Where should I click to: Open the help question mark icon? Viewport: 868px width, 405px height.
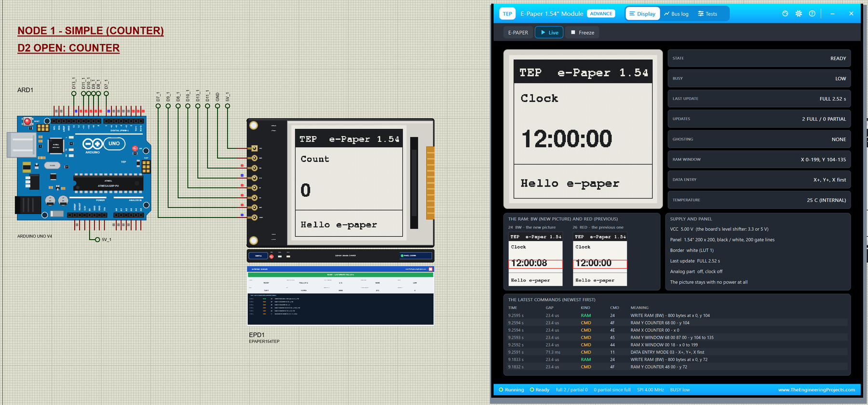click(x=812, y=13)
